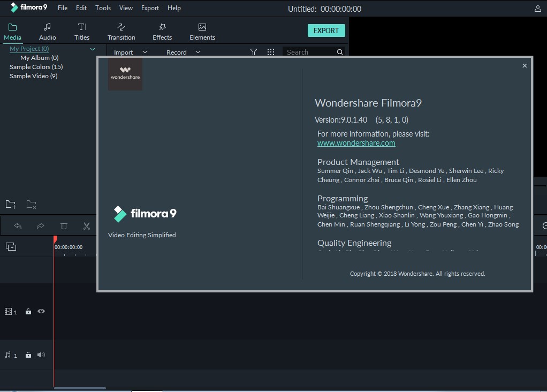Click the delete folder icon

32,204
